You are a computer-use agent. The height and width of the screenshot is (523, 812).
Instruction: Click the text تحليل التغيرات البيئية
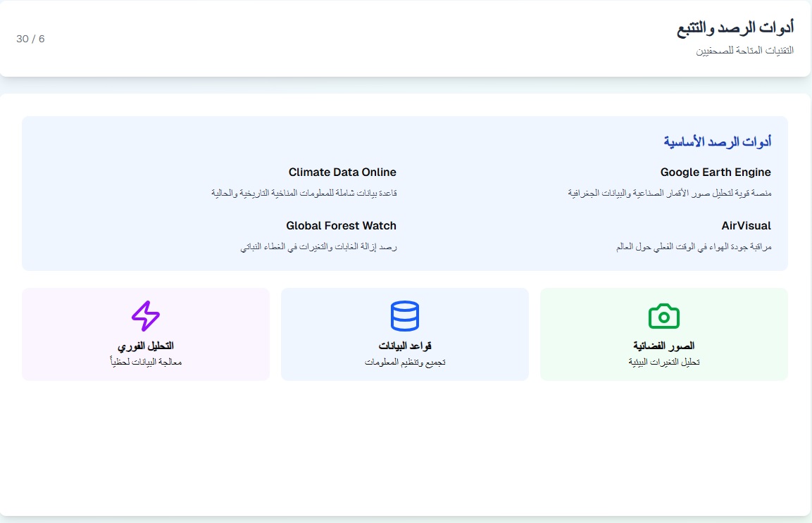pyautogui.click(x=664, y=362)
